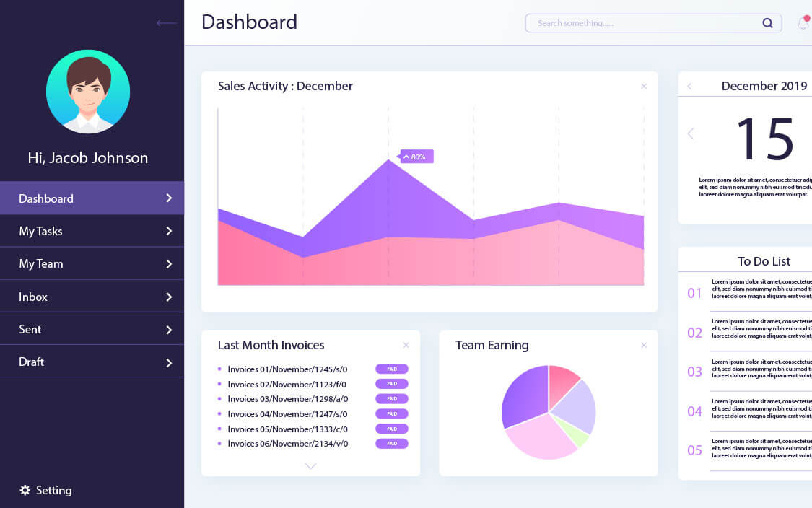Collapse sidebar with the back arrow icon

click(166, 22)
